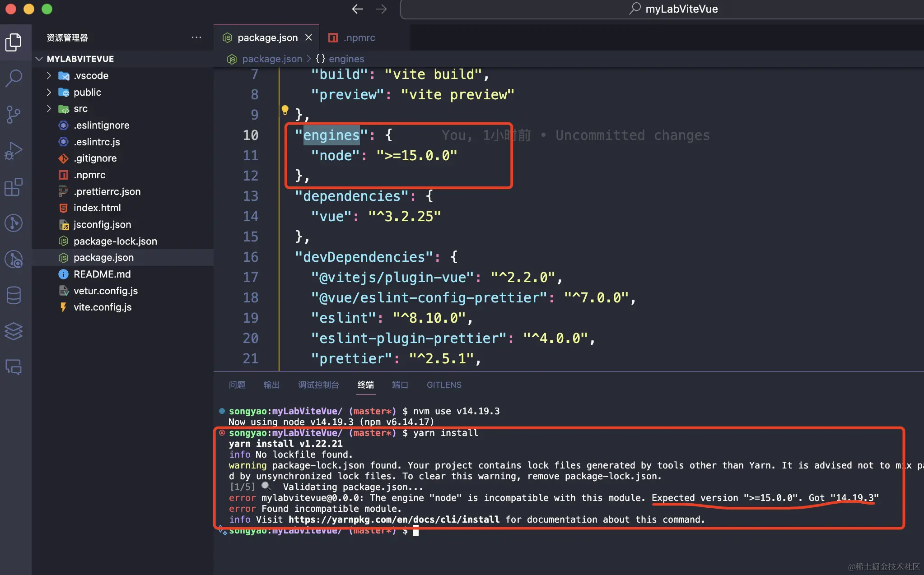The image size is (924, 575).
Task: Click the lightbulb quick fix on line 9
Action: click(285, 109)
